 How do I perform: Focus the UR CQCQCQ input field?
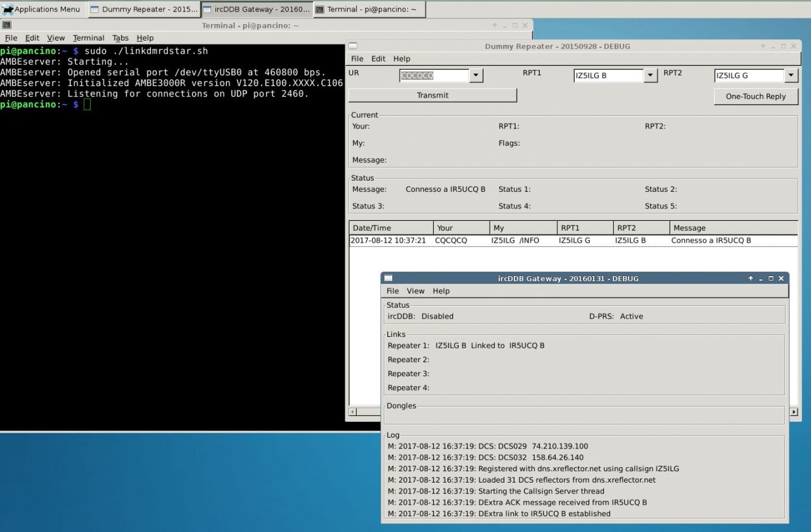435,75
